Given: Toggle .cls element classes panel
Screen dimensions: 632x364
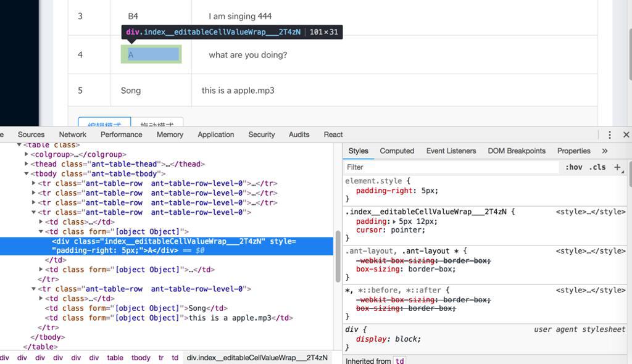Looking at the screenshot, I should coord(597,167).
